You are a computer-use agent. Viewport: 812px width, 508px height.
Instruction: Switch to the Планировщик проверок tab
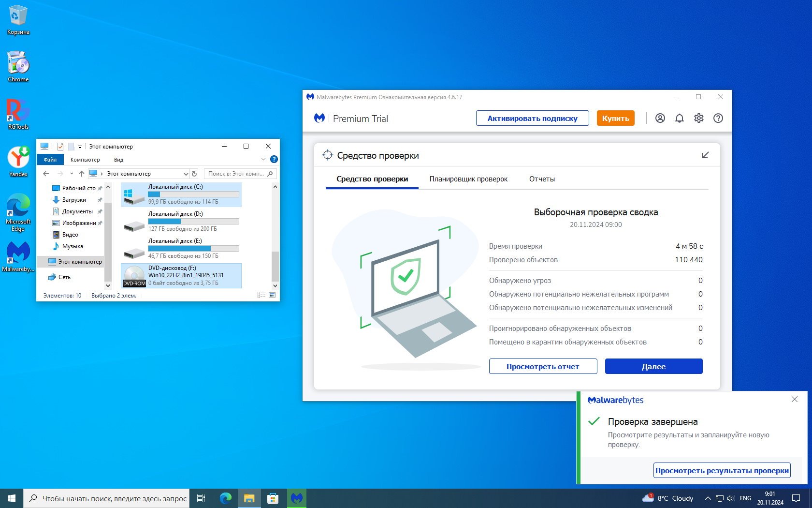pyautogui.click(x=468, y=179)
